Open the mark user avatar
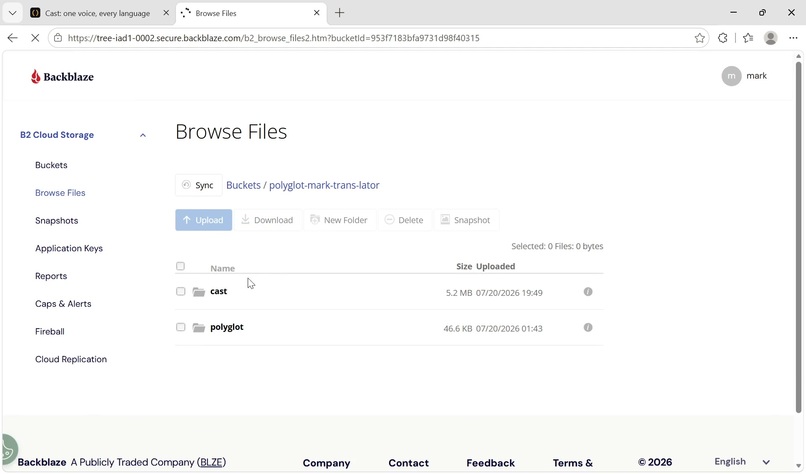This screenshot has height=474, width=806. tap(731, 76)
